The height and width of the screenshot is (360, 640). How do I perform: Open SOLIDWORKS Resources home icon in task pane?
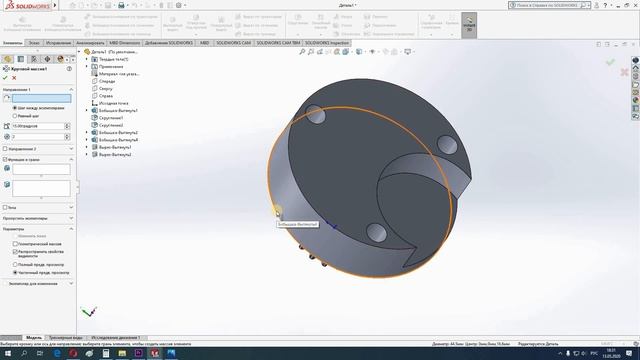(636, 68)
